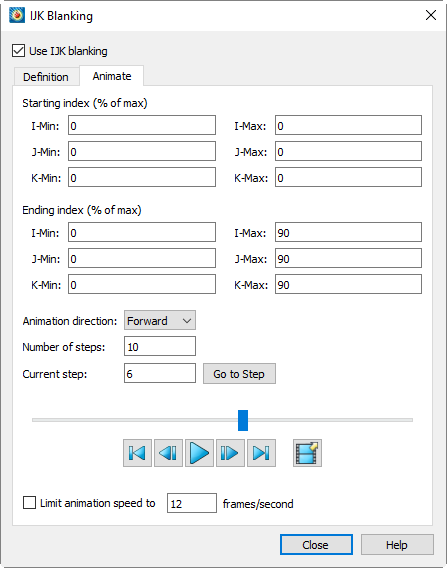Switch to the Definition tab
This screenshot has height=568, width=447.
click(46, 77)
